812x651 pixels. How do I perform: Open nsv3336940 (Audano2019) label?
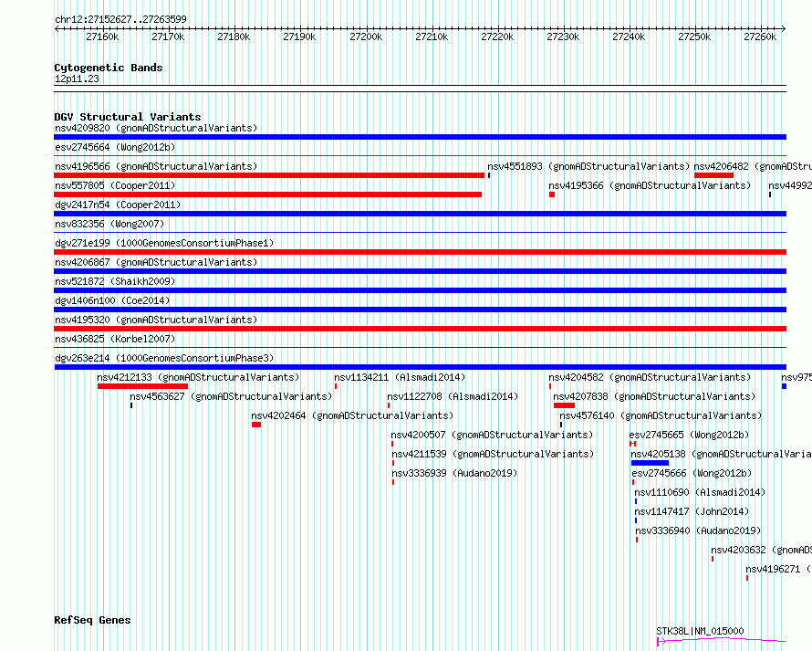pyautogui.click(x=698, y=530)
